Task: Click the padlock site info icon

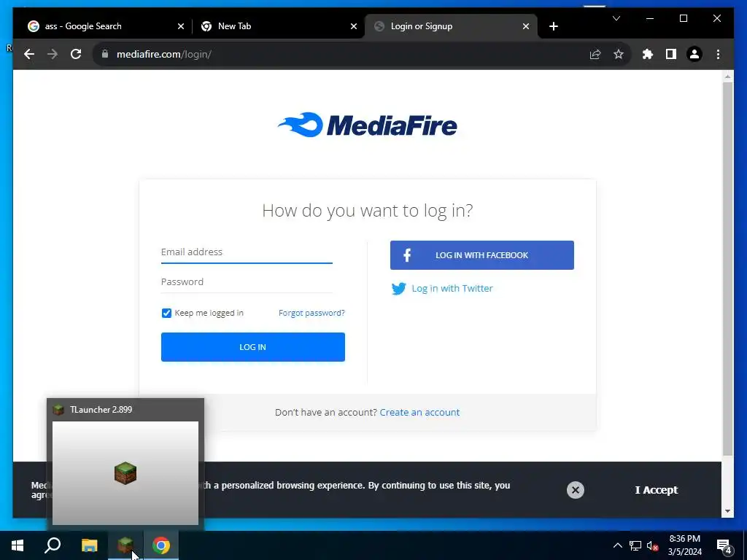Action: pos(105,54)
